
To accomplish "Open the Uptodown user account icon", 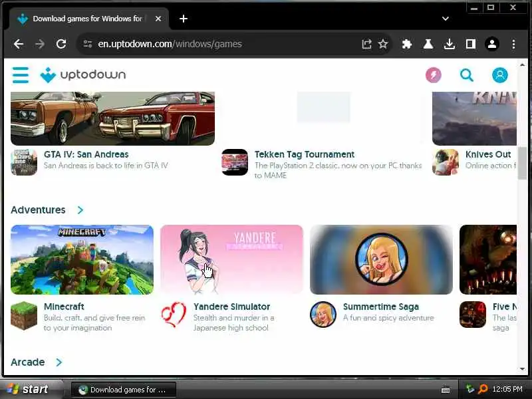I will (500, 75).
